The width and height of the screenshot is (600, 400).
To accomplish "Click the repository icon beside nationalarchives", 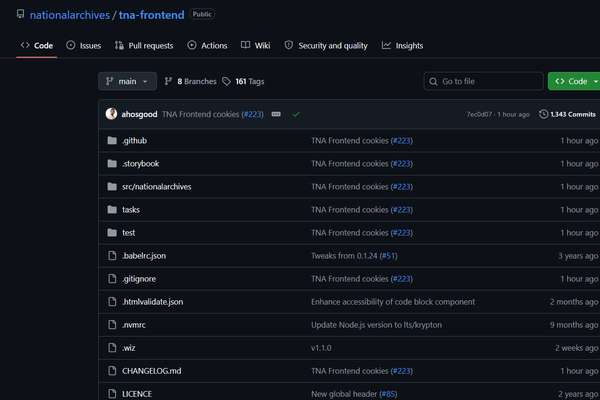I will (20, 15).
